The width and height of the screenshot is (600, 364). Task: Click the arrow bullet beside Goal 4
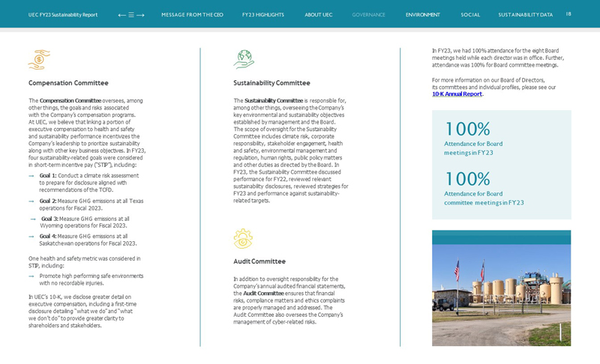[x=31, y=237]
